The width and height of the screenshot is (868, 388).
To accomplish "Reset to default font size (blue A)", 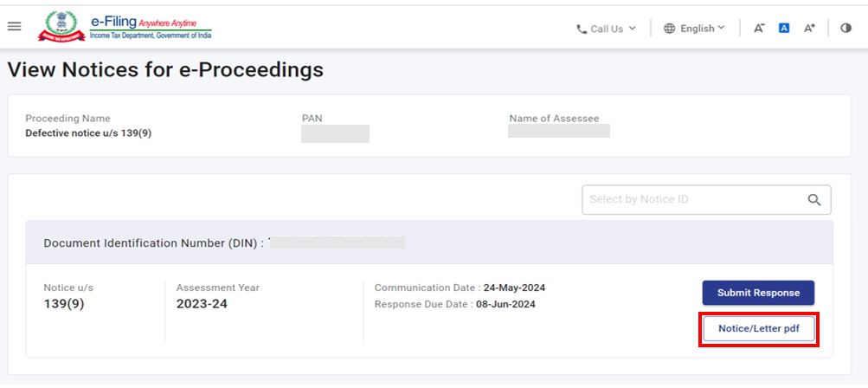I will click(784, 29).
